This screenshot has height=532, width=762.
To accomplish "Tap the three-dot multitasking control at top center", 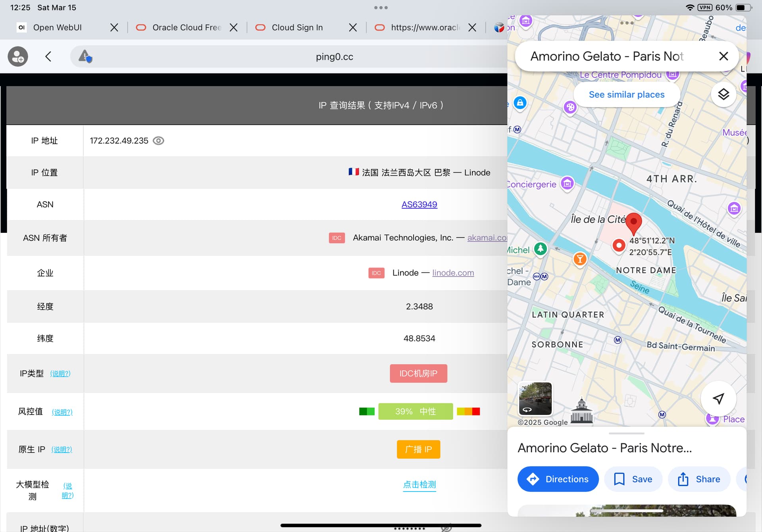I will 381,8.
